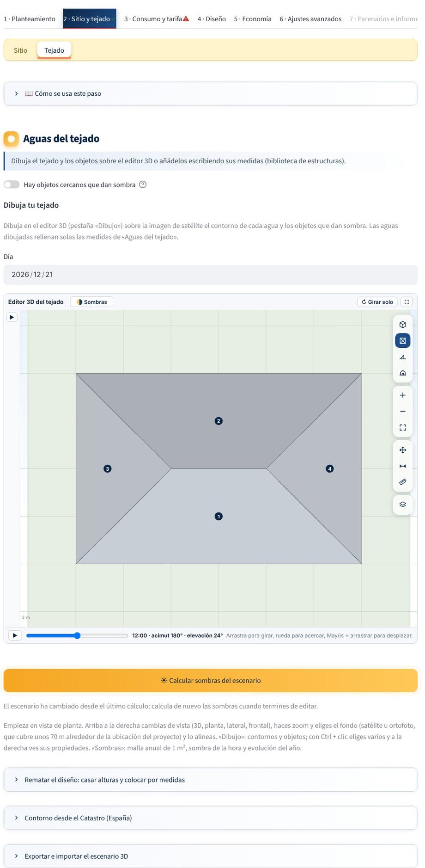Expand 'Exportar e importar el escenario 3D'
Viewport: 425px width, 868px height.
(x=210, y=856)
